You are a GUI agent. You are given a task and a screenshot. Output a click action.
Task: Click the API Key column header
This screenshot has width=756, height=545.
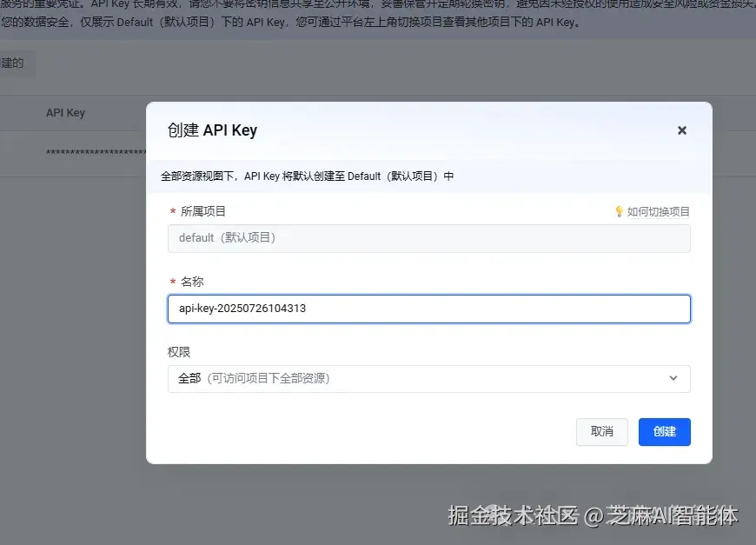[x=65, y=112]
